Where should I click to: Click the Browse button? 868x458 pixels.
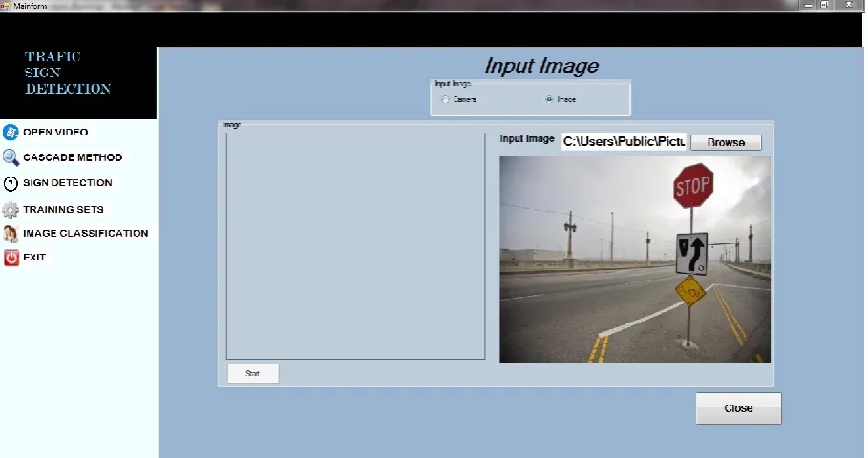click(726, 142)
